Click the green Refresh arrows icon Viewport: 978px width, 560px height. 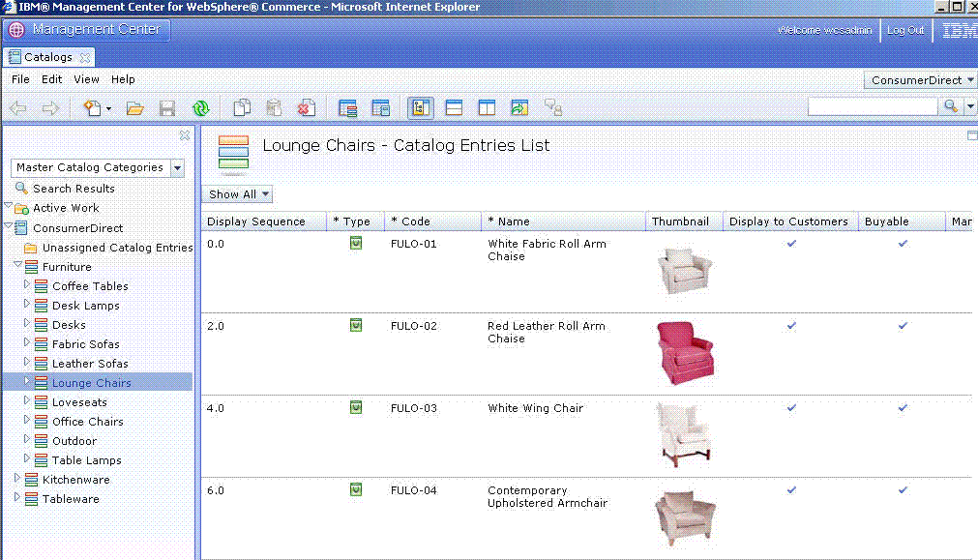(x=201, y=108)
